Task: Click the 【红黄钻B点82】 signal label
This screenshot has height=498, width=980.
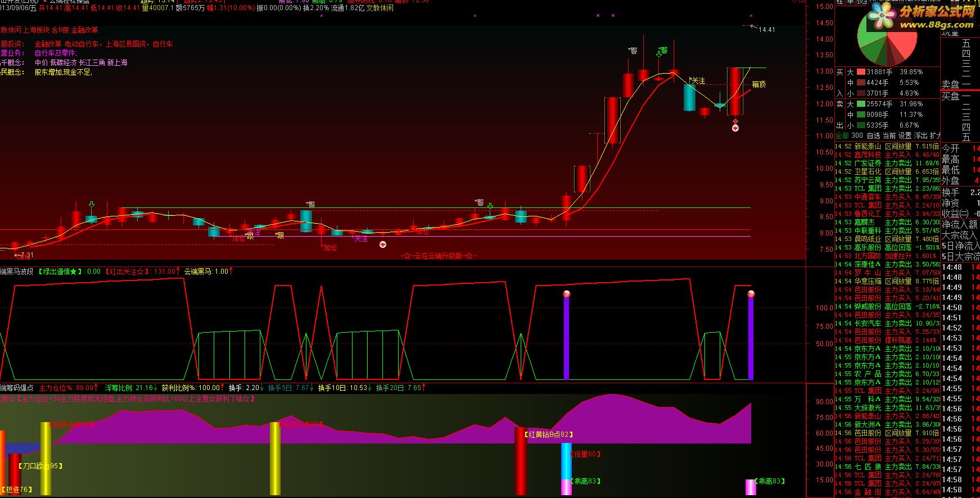Action: pyautogui.click(x=549, y=434)
